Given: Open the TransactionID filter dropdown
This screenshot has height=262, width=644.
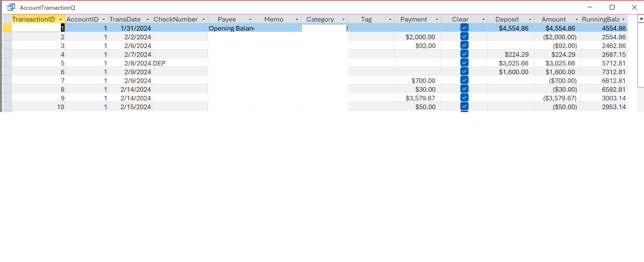Looking at the screenshot, I should pyautogui.click(x=61, y=19).
